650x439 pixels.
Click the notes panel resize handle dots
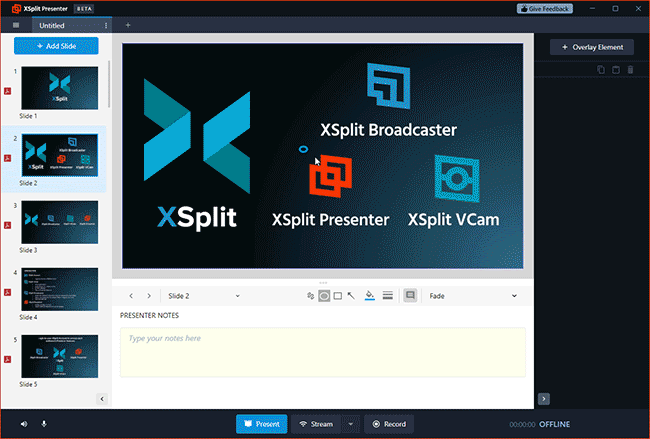point(323,283)
